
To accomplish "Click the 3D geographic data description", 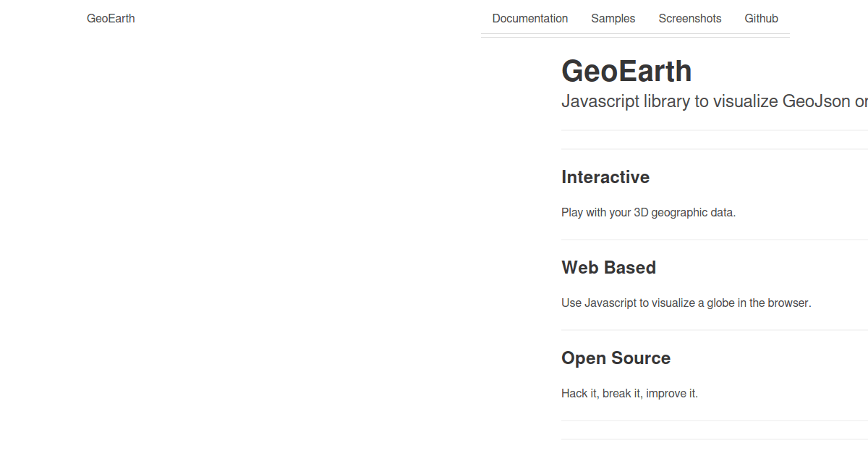I will [x=648, y=212].
